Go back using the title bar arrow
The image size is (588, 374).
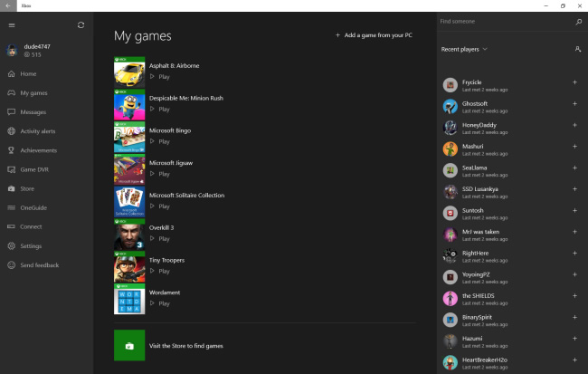[x=8, y=5]
